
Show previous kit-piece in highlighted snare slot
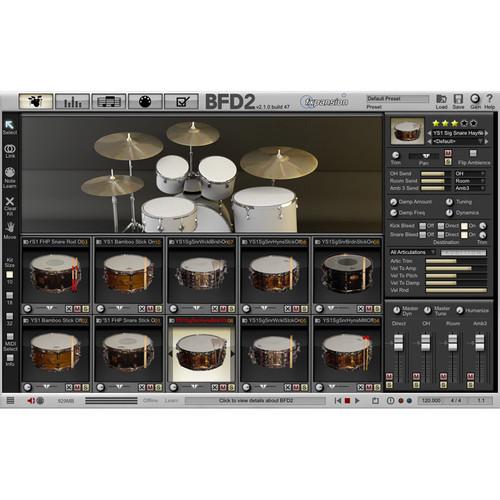(171, 354)
